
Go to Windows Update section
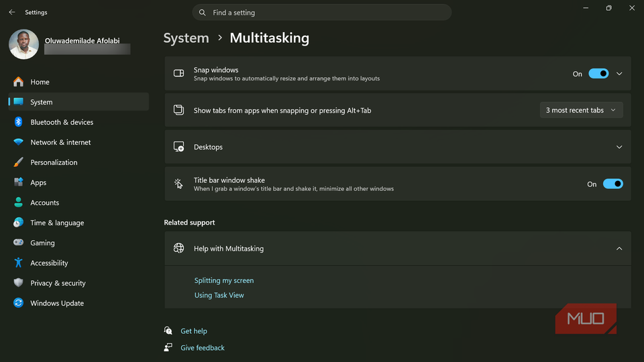(x=78, y=303)
